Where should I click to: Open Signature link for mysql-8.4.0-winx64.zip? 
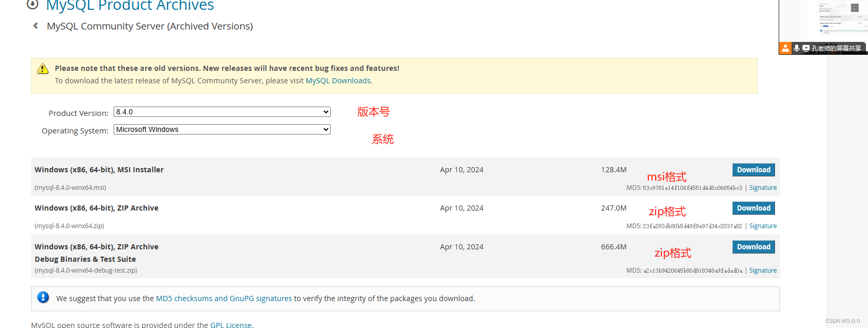coord(763,226)
